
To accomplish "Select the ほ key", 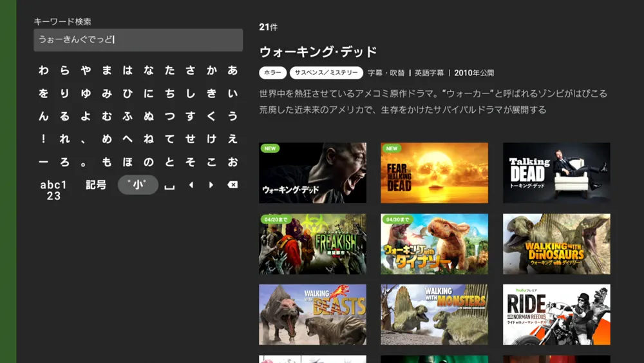I will point(128,162).
